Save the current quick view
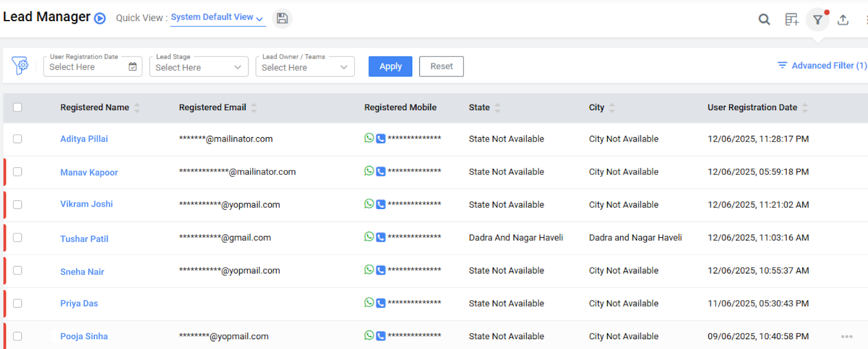This screenshot has height=349, width=868. [282, 18]
